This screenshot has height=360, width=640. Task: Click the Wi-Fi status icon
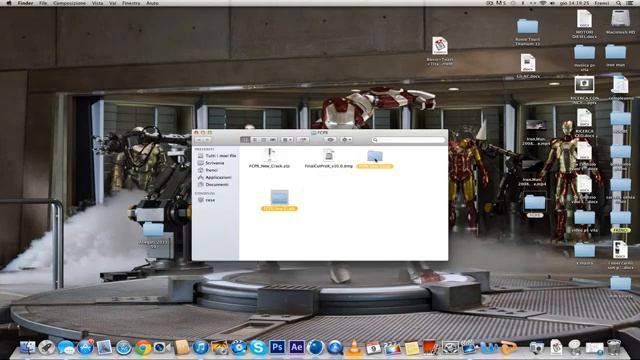tap(543, 3)
